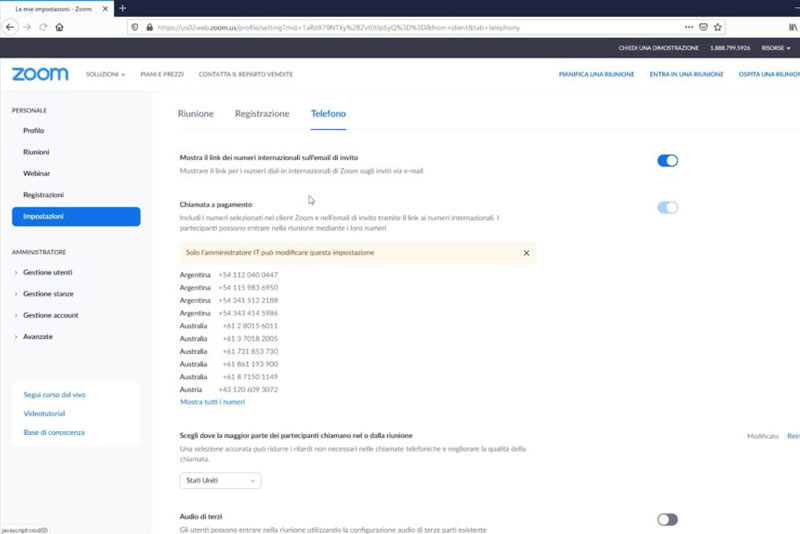Expand Gestione stanze section
The width and height of the screenshot is (800, 534).
tap(48, 294)
